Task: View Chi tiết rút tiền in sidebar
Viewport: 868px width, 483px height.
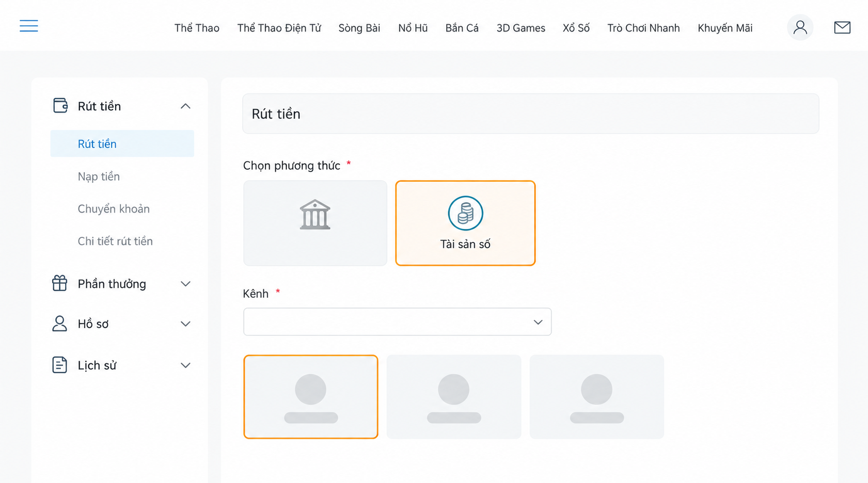Action: (x=115, y=241)
